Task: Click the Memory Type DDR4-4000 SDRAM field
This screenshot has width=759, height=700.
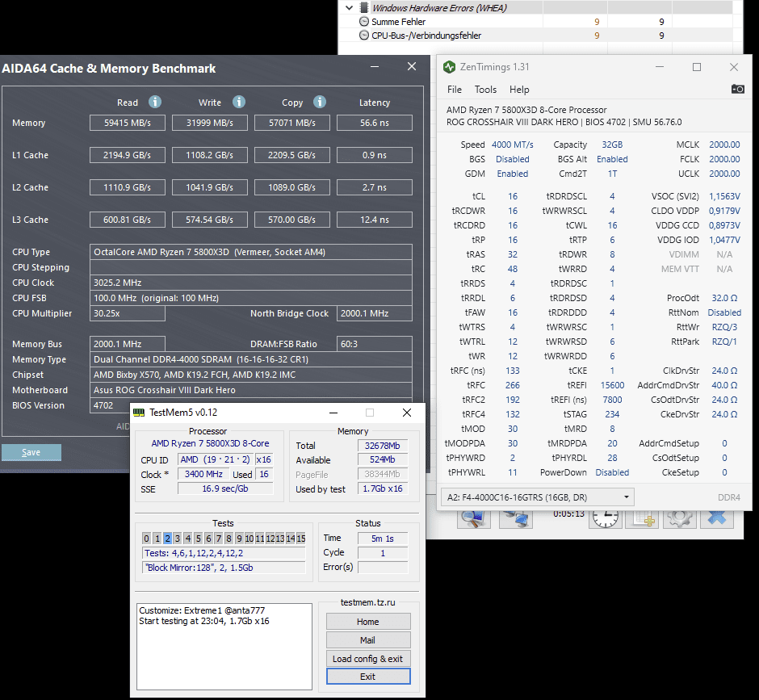Action: [x=251, y=359]
